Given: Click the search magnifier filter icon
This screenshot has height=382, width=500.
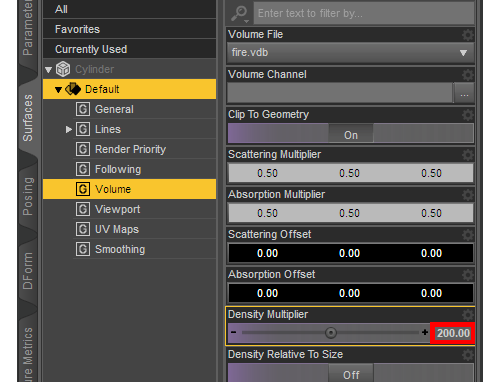Looking at the screenshot, I should 240,14.
